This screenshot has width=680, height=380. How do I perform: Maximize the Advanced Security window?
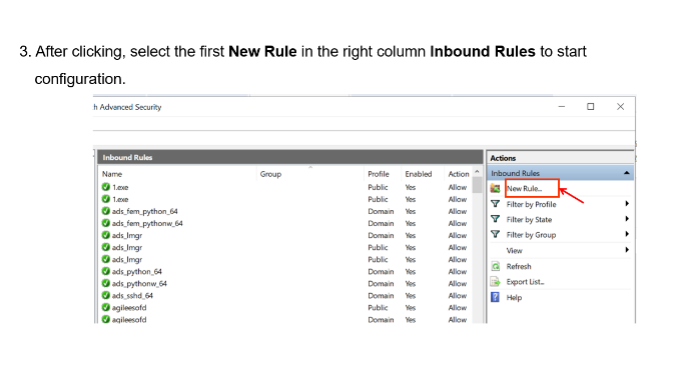click(x=590, y=107)
